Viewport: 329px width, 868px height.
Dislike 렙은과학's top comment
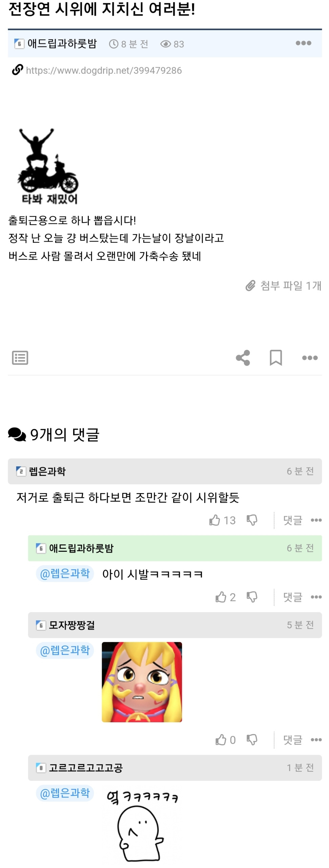click(252, 520)
